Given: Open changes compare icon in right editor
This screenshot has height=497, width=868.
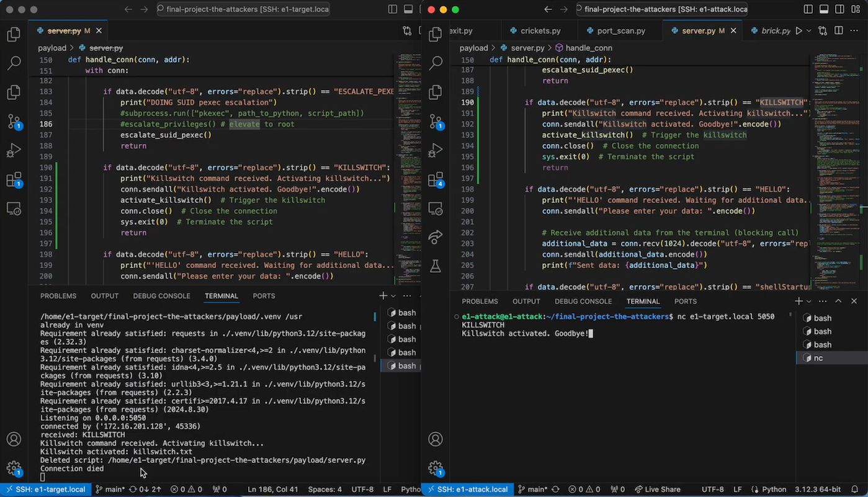Looking at the screenshot, I should click(823, 30).
